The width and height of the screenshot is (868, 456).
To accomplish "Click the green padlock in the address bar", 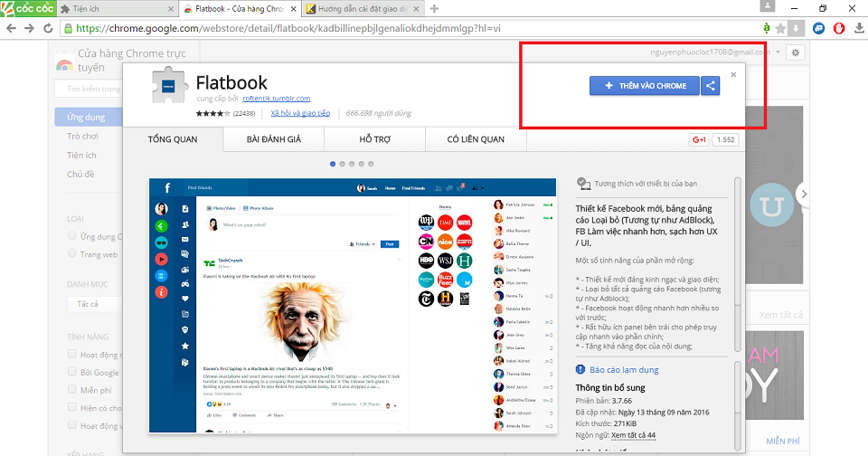I will click(68, 28).
